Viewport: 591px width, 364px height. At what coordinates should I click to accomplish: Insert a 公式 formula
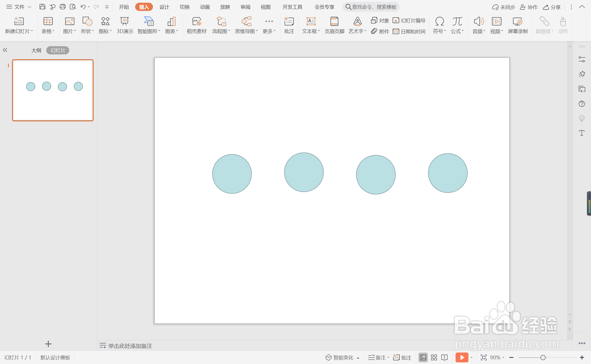(x=457, y=25)
